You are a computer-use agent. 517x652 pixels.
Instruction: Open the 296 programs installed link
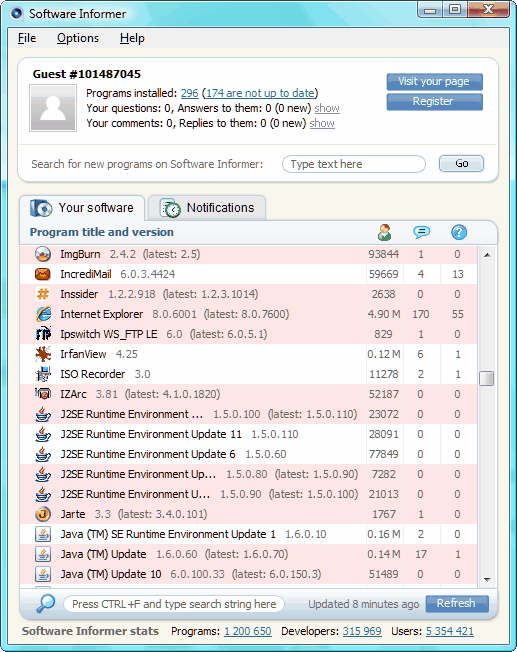[189, 93]
